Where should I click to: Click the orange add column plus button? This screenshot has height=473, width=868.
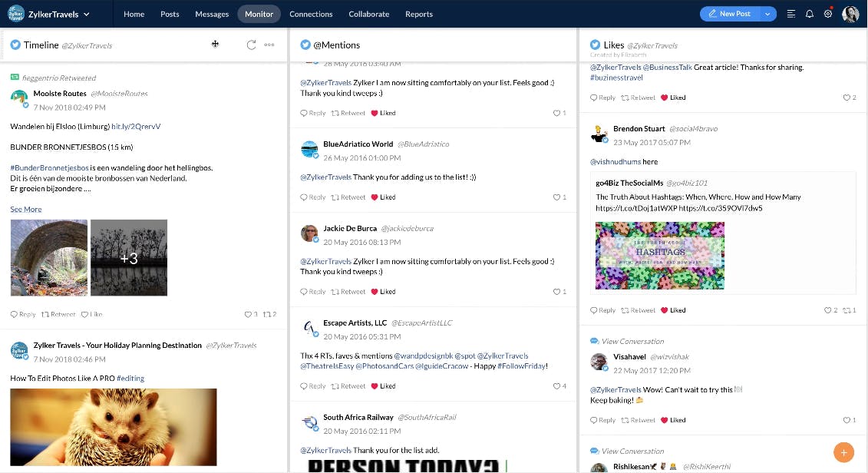click(843, 452)
